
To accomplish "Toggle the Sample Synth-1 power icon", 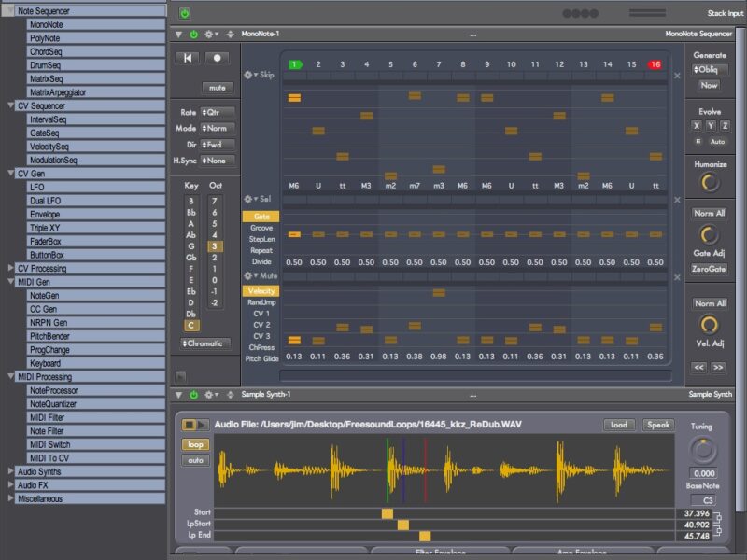I will (x=194, y=395).
